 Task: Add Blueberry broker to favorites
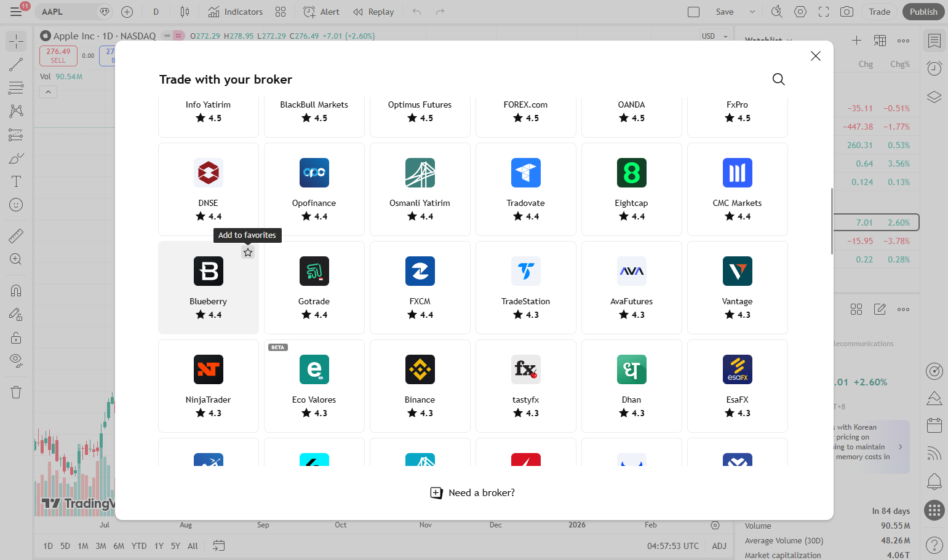(x=248, y=253)
